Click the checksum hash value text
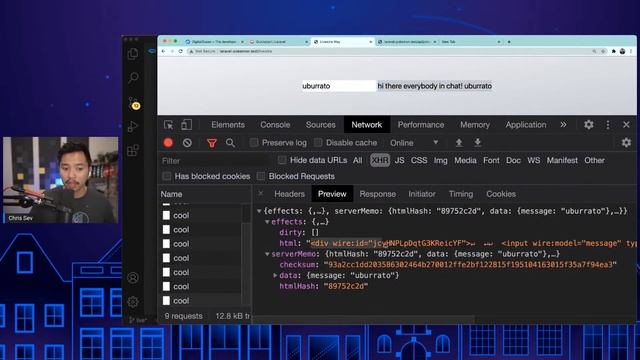Screen dimensions: 640x360 point(471,265)
